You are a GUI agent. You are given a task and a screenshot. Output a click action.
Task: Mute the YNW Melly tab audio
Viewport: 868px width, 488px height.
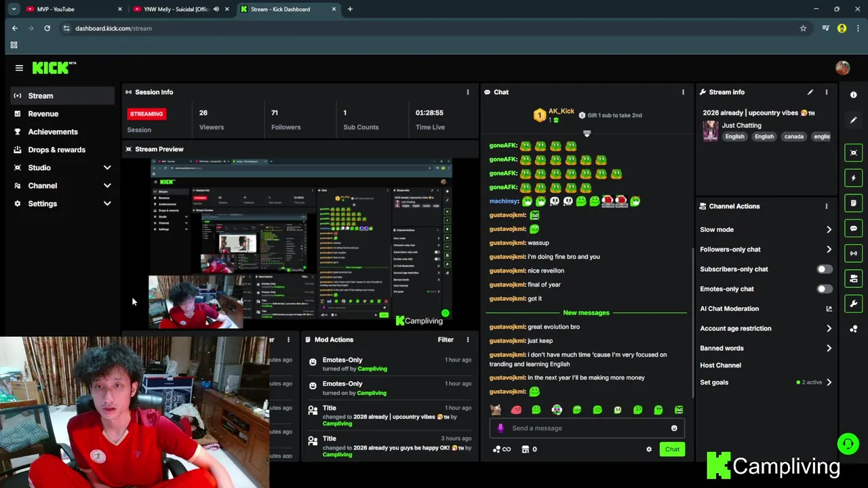(216, 9)
